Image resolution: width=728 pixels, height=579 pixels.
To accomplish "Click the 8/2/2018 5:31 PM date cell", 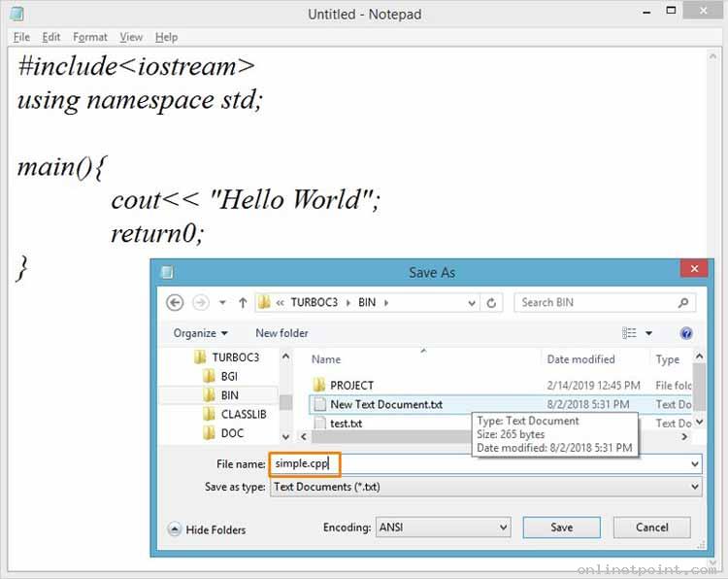I will tap(588, 404).
